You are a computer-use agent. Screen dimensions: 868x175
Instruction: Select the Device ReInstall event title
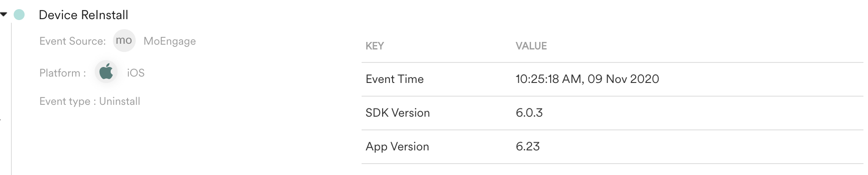(x=83, y=15)
